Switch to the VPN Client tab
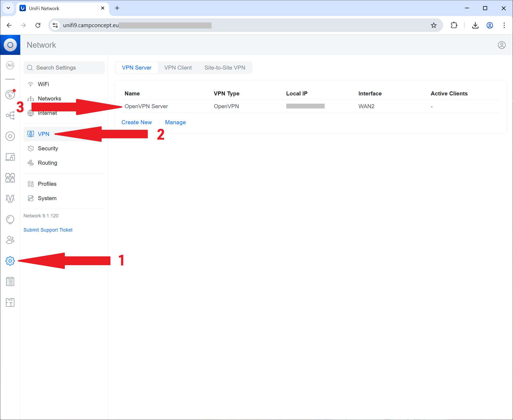513x420 pixels. [x=178, y=68]
